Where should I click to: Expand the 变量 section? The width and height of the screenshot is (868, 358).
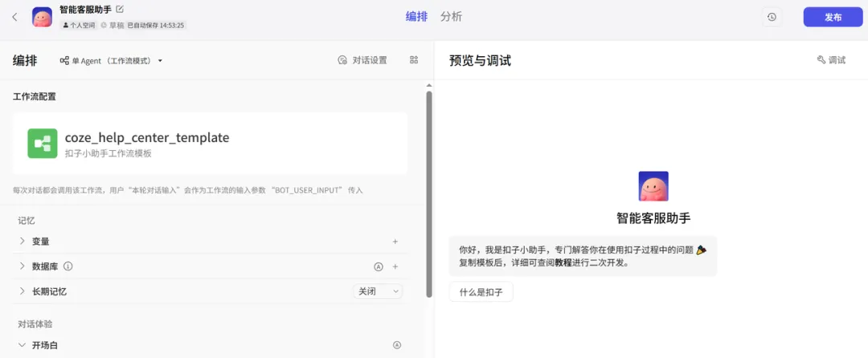[x=23, y=242]
